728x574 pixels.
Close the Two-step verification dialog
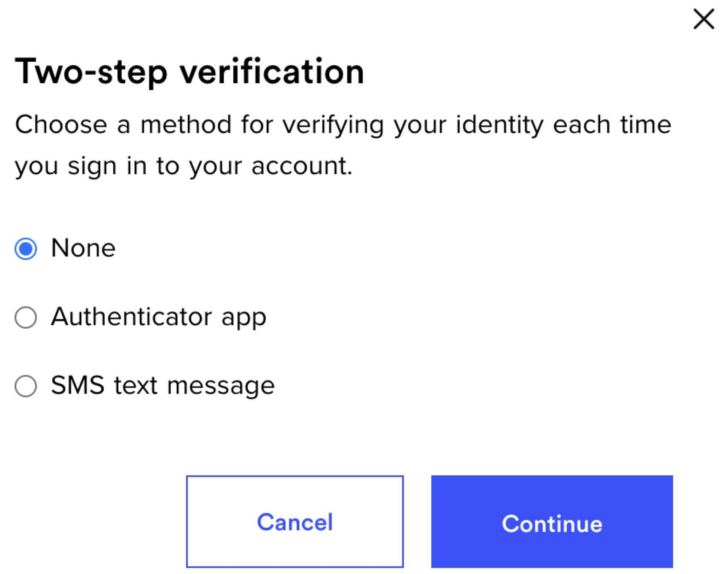(x=703, y=19)
